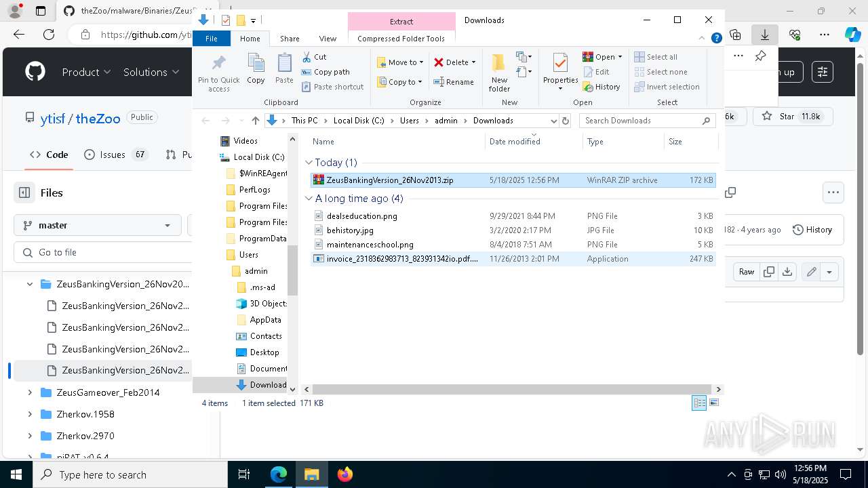The image size is (868, 488).
Task: Sort by Date modified column
Action: pyautogui.click(x=534, y=142)
